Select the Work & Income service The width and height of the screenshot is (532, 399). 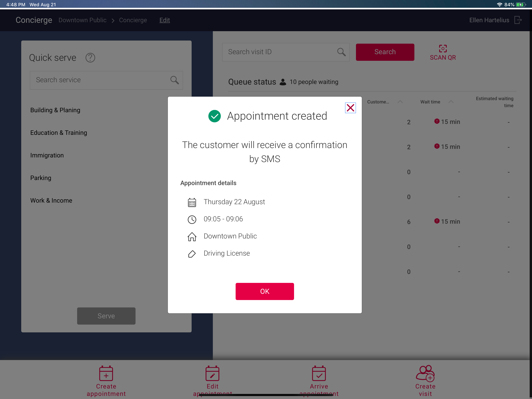pos(51,200)
